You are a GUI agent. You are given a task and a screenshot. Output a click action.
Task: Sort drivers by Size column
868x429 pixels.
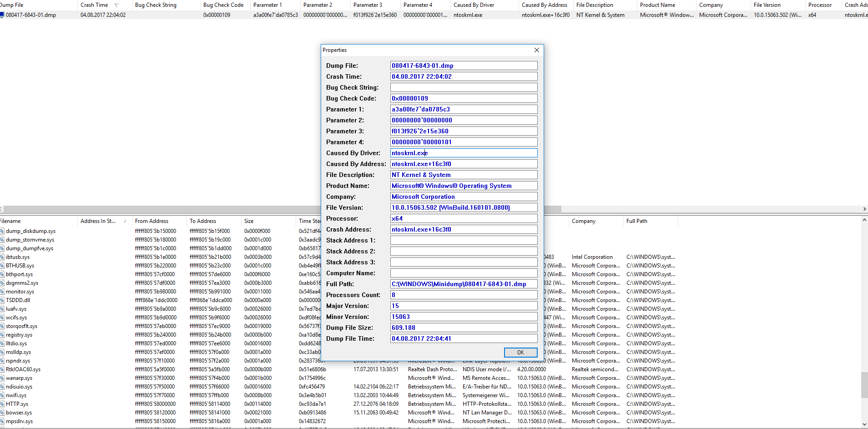[268, 221]
